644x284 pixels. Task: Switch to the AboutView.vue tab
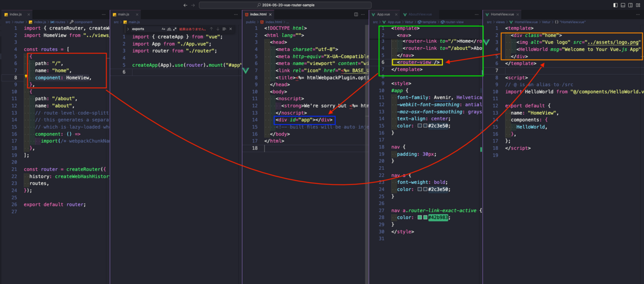click(420, 14)
